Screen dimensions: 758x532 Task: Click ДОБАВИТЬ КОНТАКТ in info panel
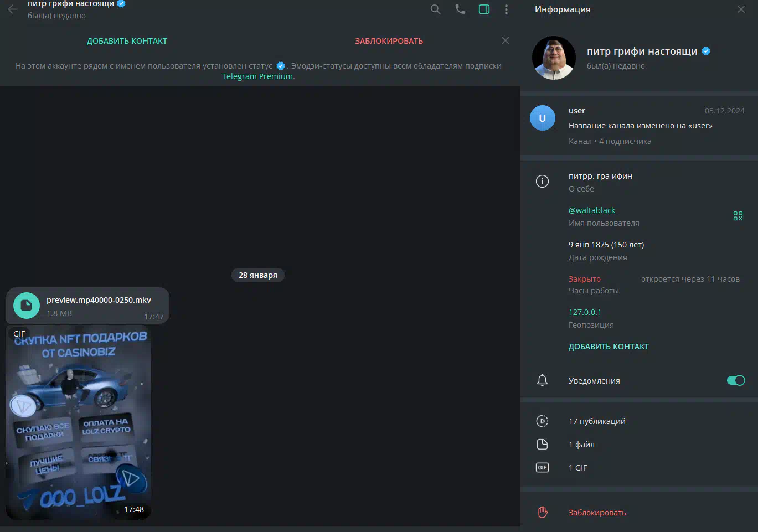coord(609,347)
